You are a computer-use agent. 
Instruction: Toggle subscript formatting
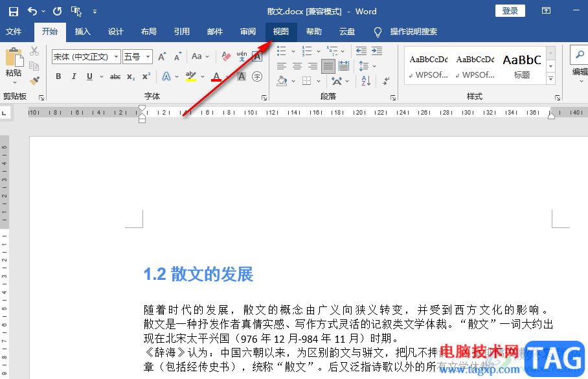pos(131,76)
